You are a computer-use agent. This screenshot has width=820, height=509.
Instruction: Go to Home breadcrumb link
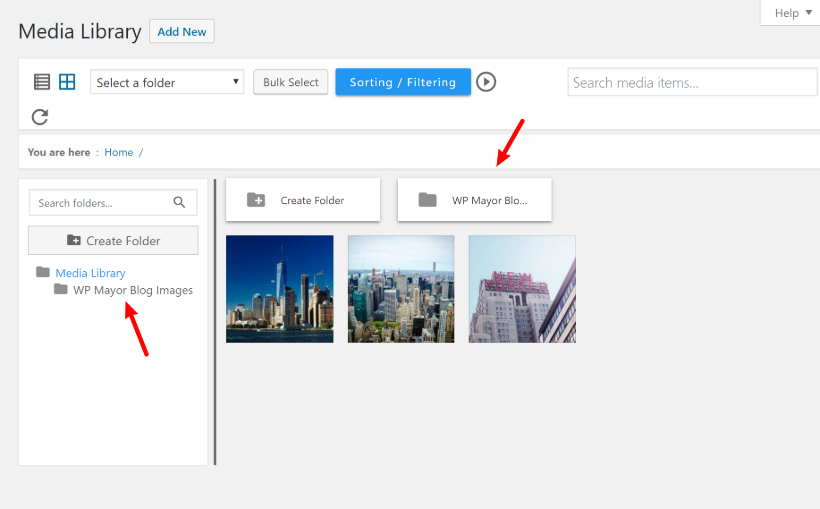click(x=119, y=152)
